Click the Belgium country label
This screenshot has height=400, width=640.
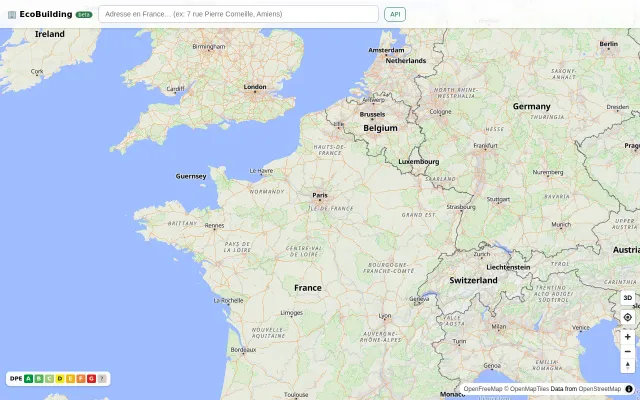[x=380, y=128]
